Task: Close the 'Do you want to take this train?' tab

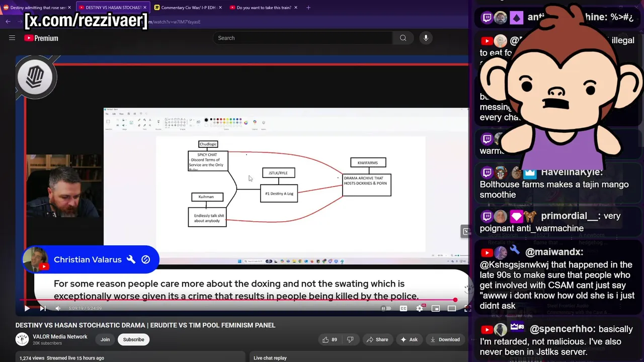Action: pos(296,8)
